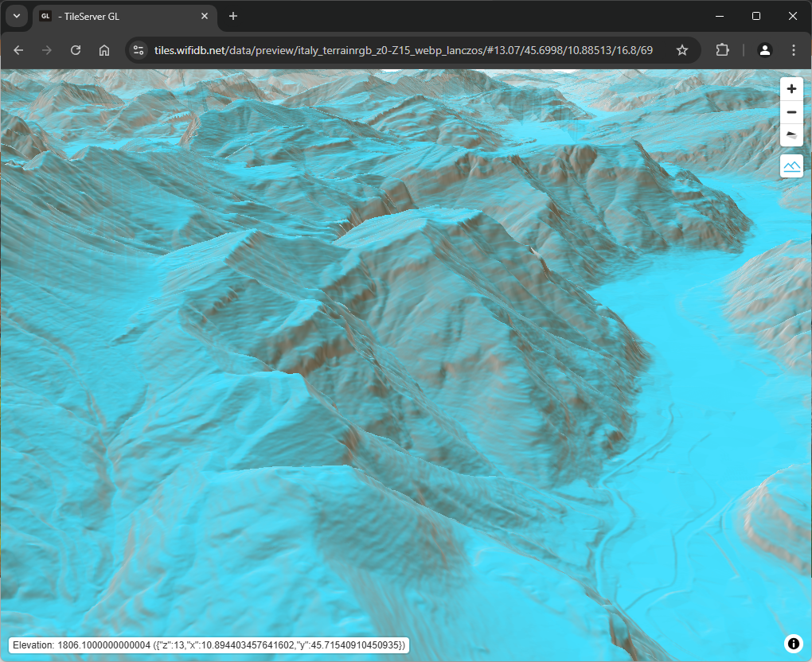Close the TileServer GL tab
This screenshot has width=812, height=662.
click(x=205, y=16)
